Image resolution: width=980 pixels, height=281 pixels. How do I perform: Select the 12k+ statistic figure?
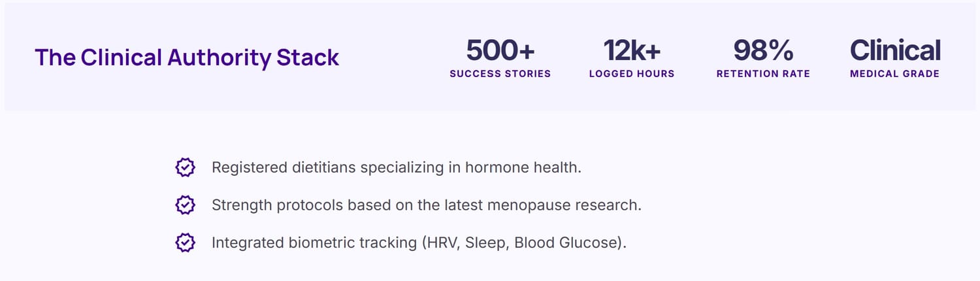pos(632,50)
